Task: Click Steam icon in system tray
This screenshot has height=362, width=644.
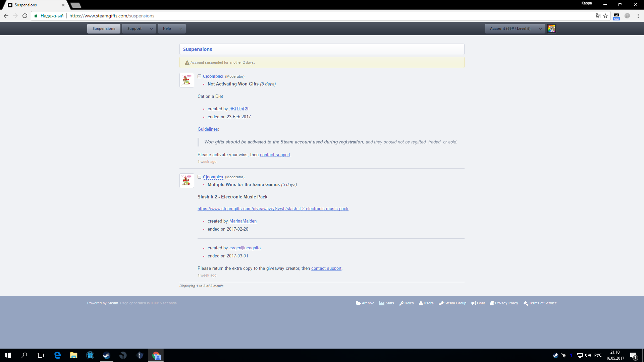Action: [555, 355]
